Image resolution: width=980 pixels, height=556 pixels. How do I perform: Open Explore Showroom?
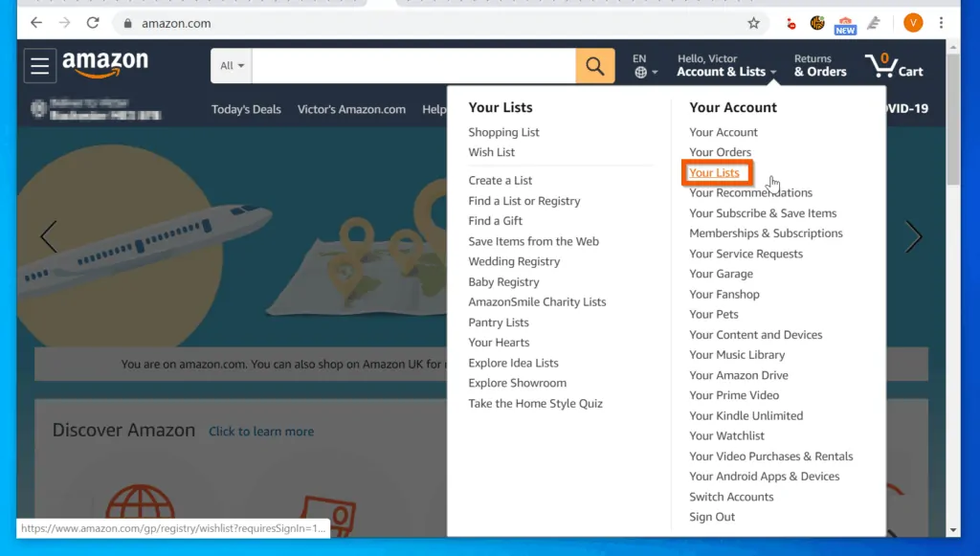point(517,384)
